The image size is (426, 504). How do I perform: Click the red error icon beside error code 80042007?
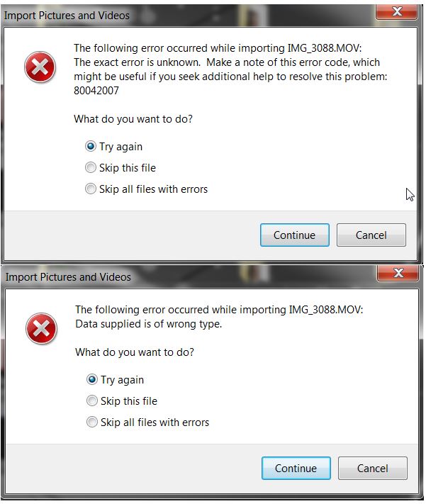click(x=40, y=67)
